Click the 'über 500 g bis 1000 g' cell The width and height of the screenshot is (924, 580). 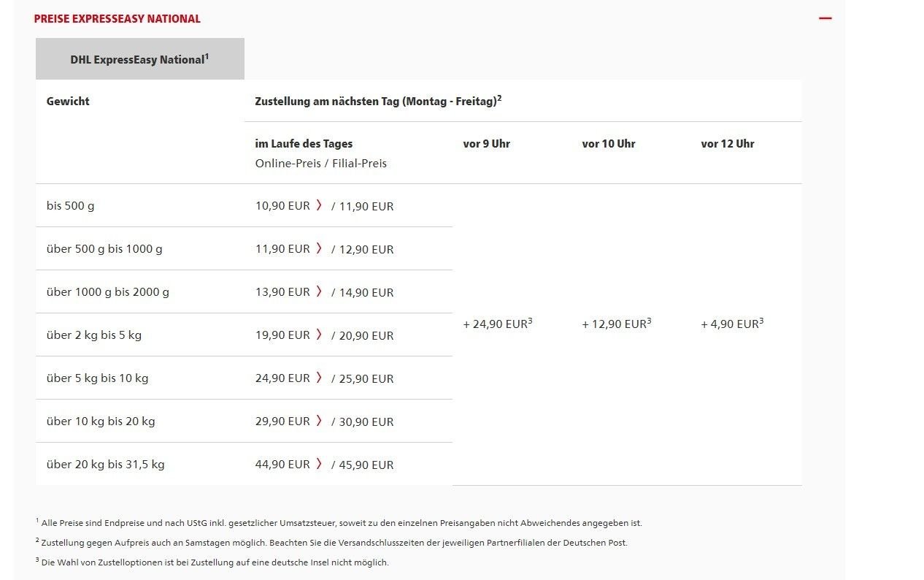(x=140, y=249)
